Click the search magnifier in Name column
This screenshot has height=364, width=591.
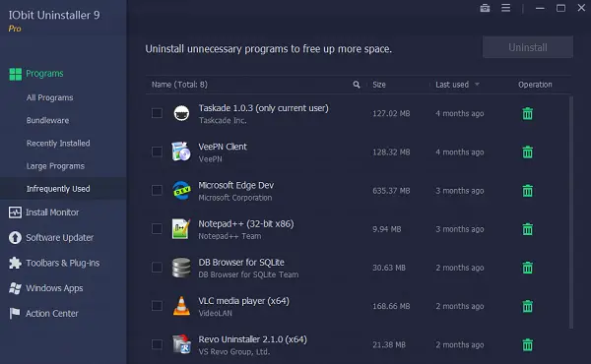point(357,85)
